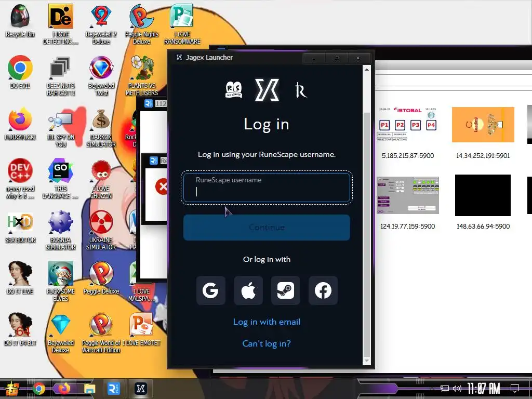This screenshot has width=532, height=399.
Task: Open DO IT LIVE portrait icon
Action: (20, 277)
